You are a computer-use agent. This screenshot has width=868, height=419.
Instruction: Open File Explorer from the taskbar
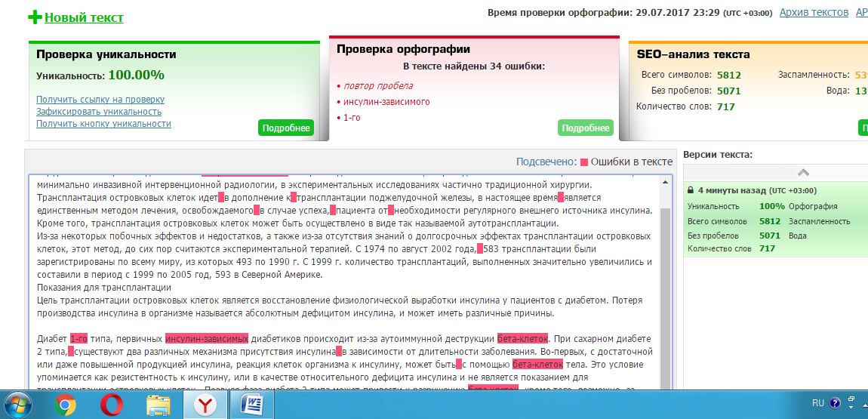point(158,405)
